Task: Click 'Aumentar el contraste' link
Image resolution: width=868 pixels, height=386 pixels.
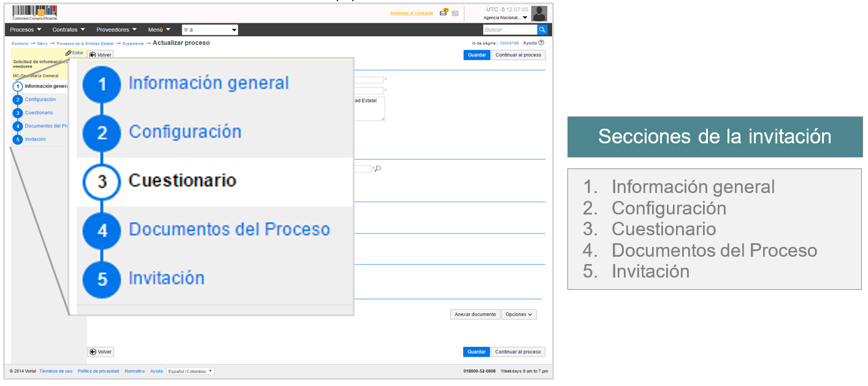Action: click(x=411, y=13)
